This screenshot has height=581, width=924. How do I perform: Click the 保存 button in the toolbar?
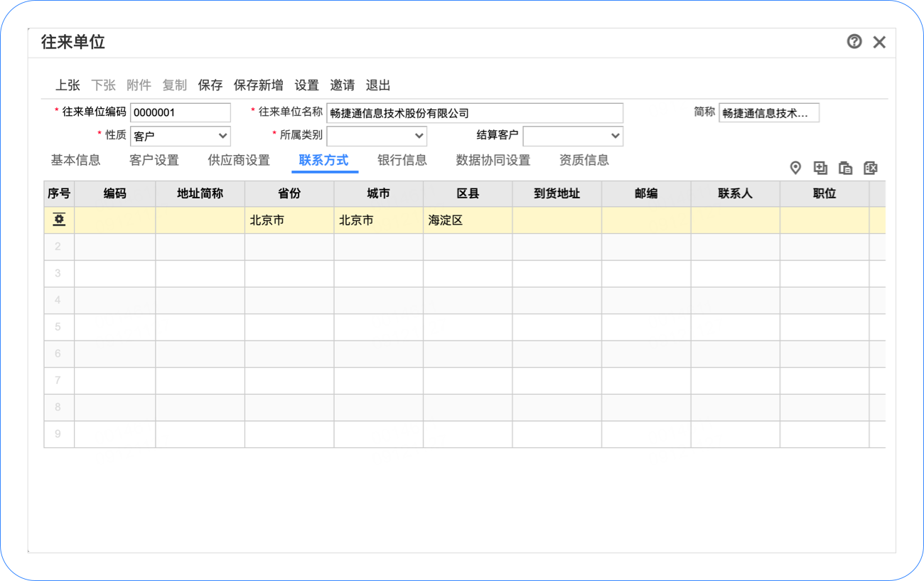coord(210,85)
